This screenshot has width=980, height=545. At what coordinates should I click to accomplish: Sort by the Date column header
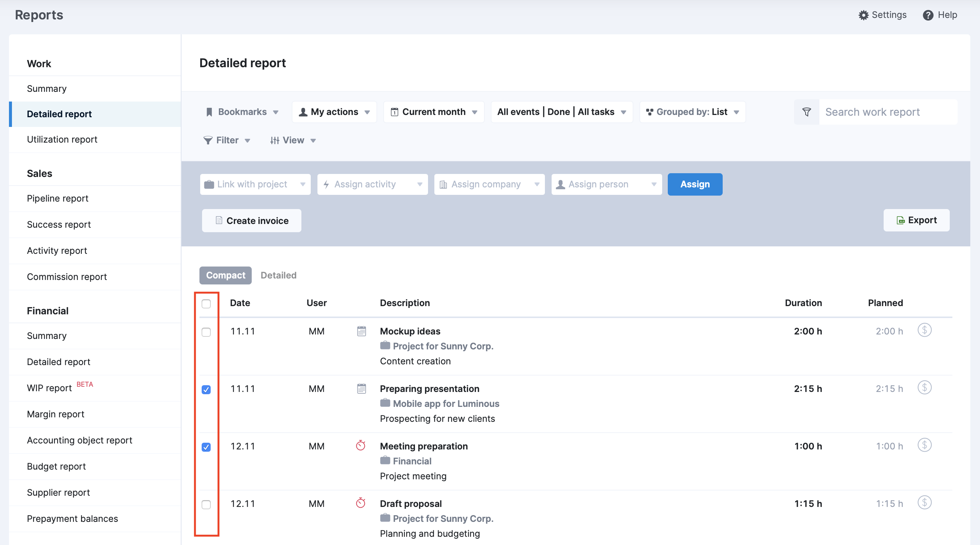pyautogui.click(x=240, y=303)
